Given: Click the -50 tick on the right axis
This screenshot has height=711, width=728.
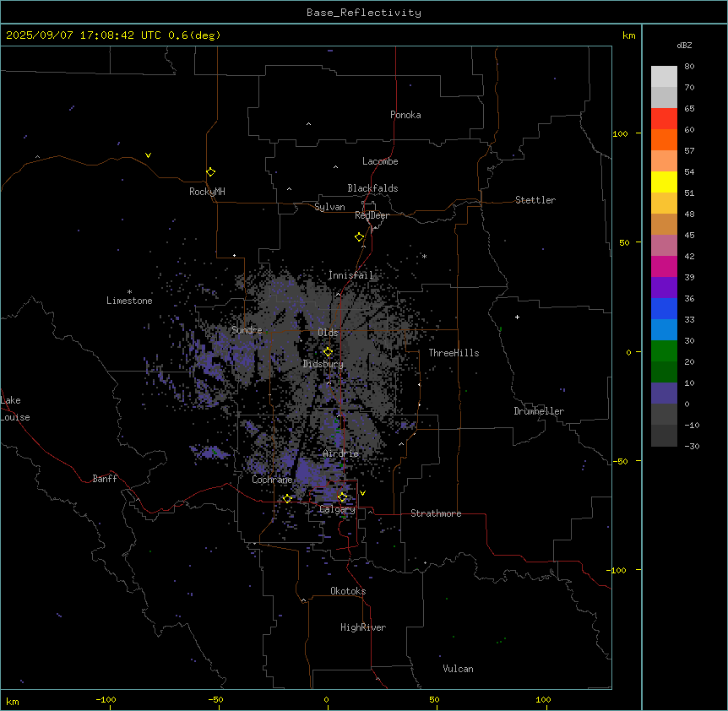Looking at the screenshot, I should [x=620, y=461].
